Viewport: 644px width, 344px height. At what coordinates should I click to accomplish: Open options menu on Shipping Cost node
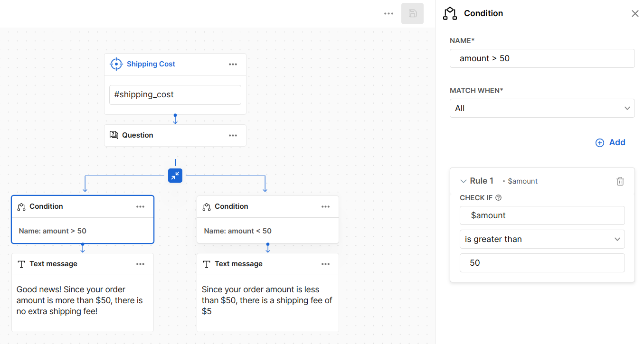click(x=233, y=65)
